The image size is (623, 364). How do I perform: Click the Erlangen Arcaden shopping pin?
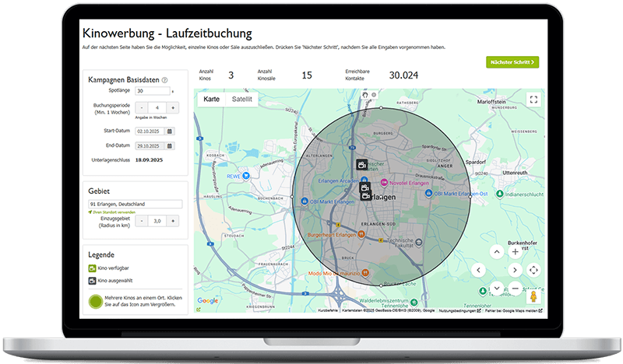click(364, 180)
